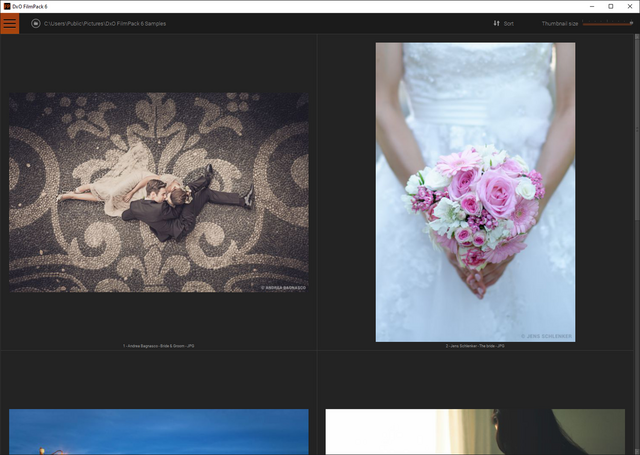Click the Sort arrows icon
Screen dimensions: 640x455
pos(496,23)
